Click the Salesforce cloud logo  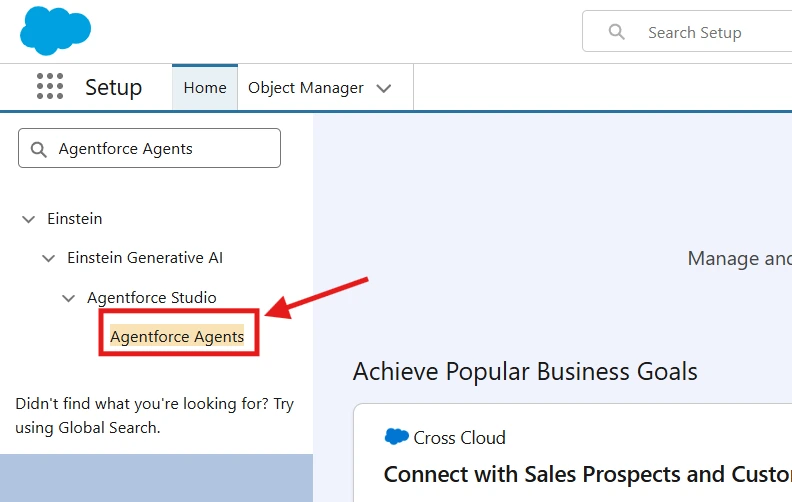tap(55, 30)
